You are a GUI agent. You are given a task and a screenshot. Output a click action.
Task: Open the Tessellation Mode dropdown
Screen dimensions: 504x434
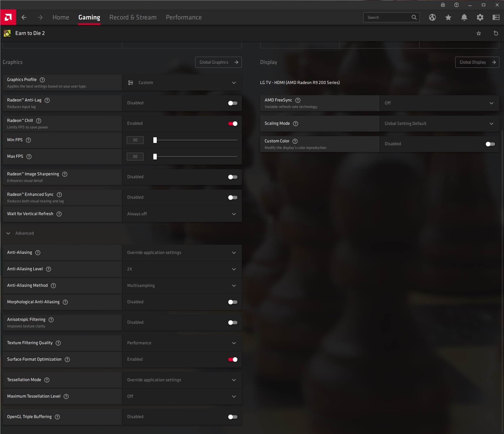[182, 380]
